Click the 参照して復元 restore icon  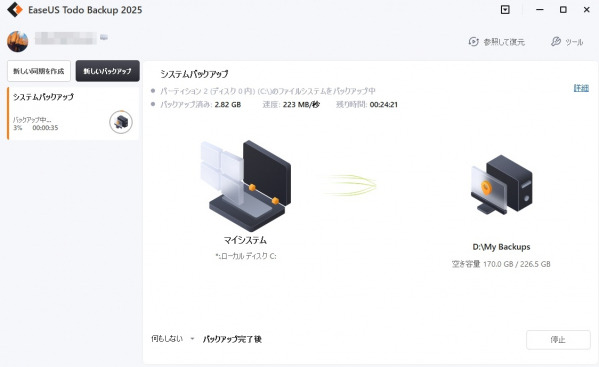click(x=473, y=42)
